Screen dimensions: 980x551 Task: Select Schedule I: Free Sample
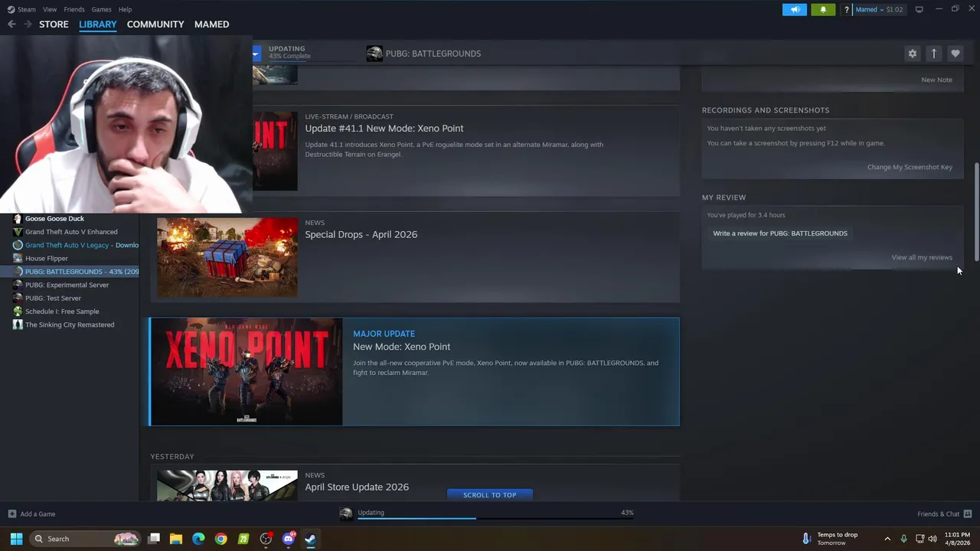pyautogui.click(x=62, y=311)
